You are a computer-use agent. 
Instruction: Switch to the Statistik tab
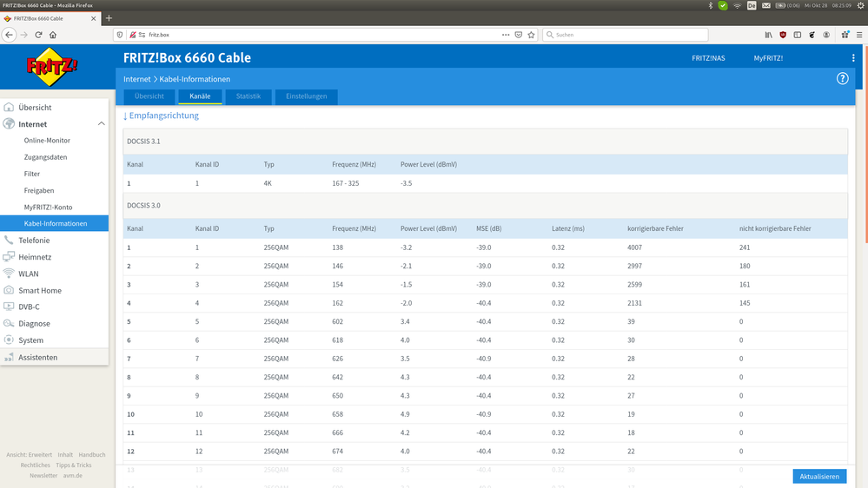coord(248,96)
